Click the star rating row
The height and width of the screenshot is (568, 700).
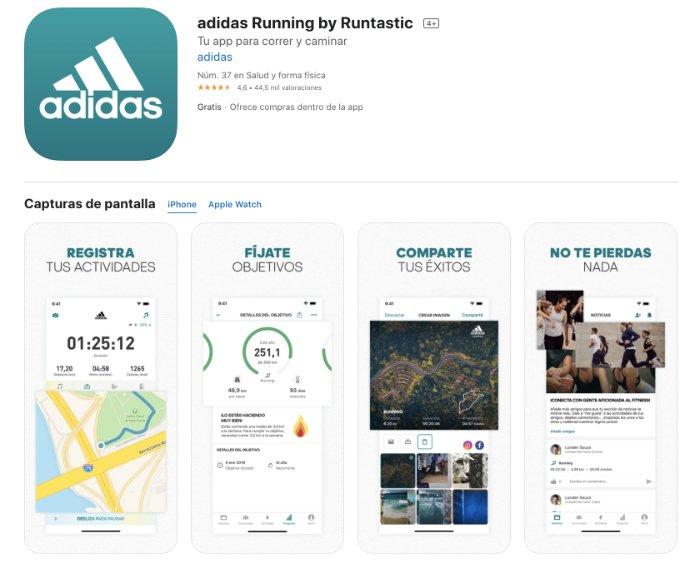tap(259, 88)
